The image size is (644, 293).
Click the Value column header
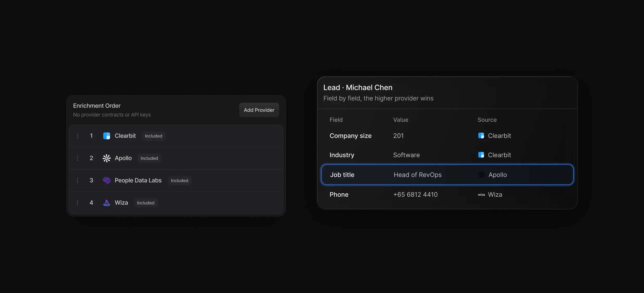pyautogui.click(x=401, y=120)
